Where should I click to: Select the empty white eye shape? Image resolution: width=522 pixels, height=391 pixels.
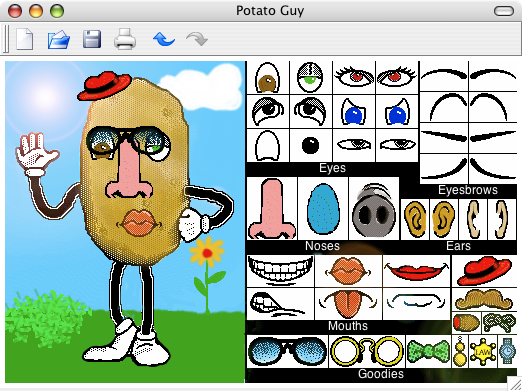(267, 146)
